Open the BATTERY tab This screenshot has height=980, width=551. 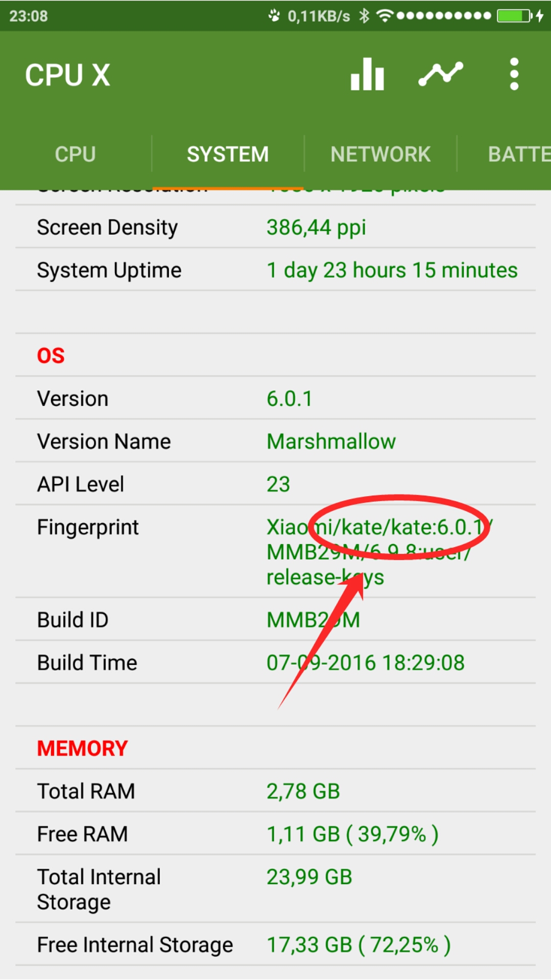[x=519, y=154]
